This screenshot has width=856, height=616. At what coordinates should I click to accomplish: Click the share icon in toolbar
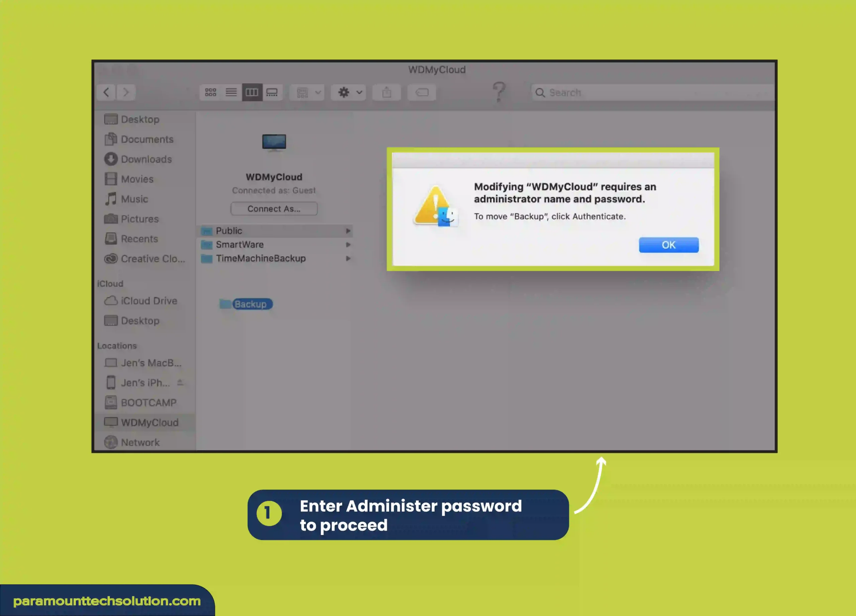[387, 92]
